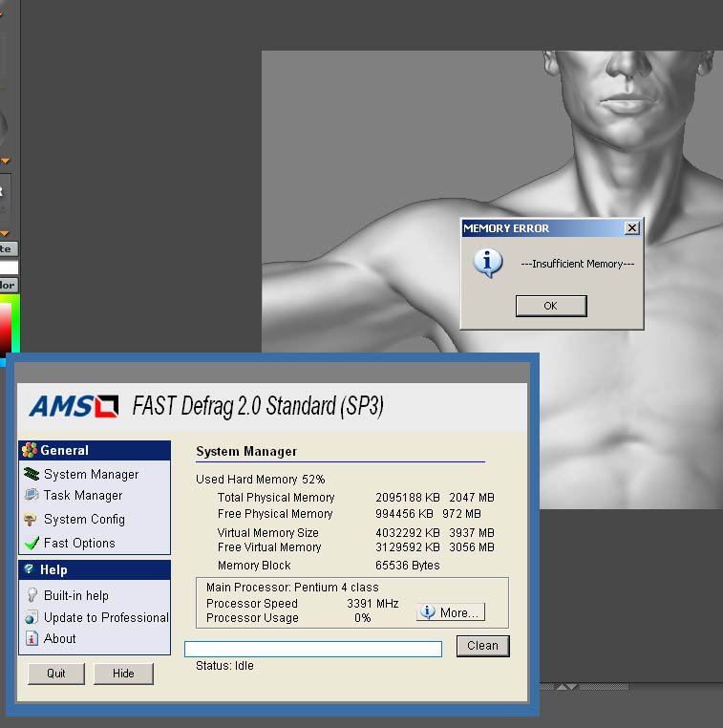This screenshot has width=723, height=728.
Task: Click '3129592 KB' free virtual memory value
Action: tap(408, 546)
